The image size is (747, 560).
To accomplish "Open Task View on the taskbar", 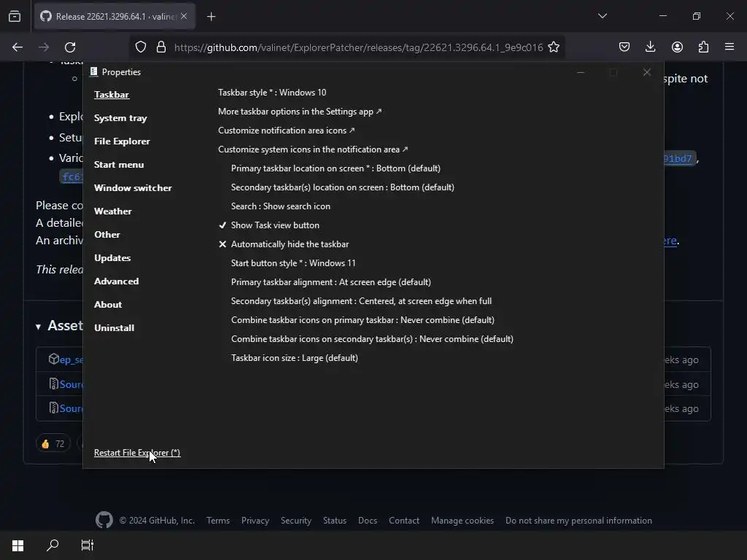I will (x=88, y=545).
